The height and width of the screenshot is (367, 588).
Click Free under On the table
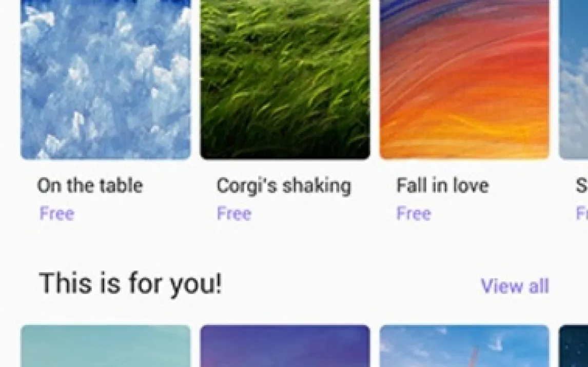tap(57, 213)
